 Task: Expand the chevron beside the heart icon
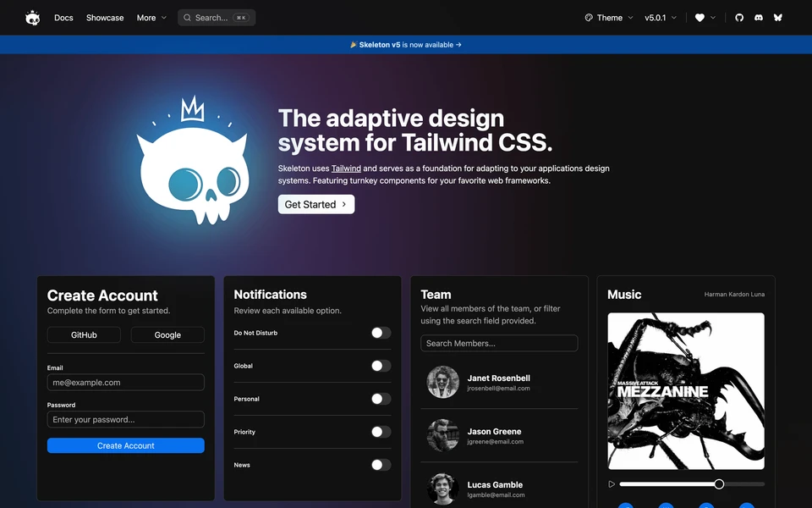click(713, 18)
